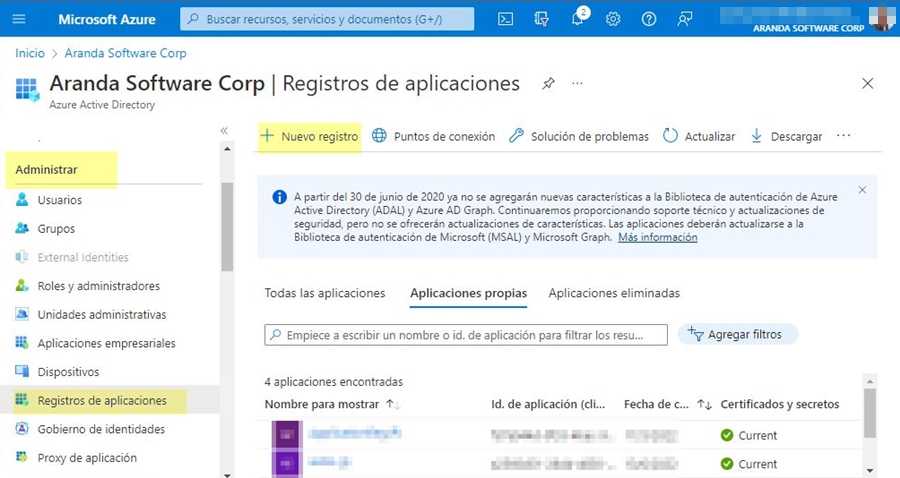
Task: Switch to Todas las aplicaciones tab
Action: pos(325,293)
